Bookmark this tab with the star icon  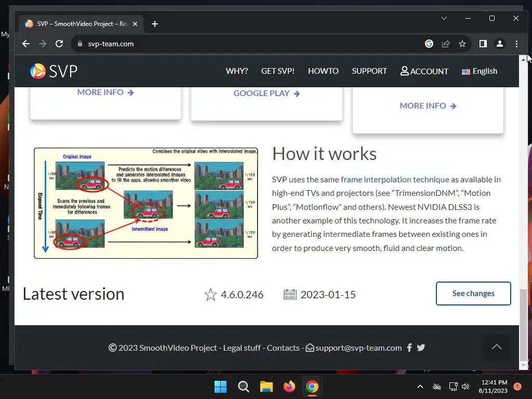tap(462, 44)
